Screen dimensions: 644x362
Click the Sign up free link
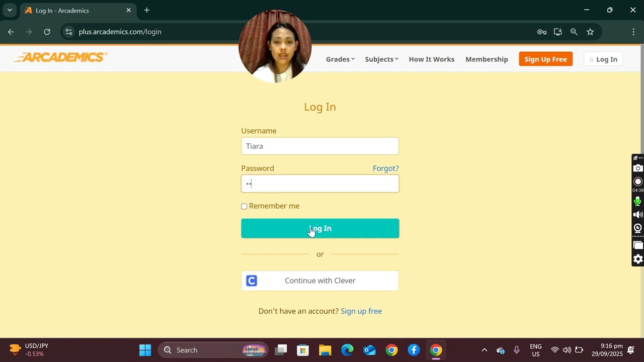pyautogui.click(x=361, y=311)
